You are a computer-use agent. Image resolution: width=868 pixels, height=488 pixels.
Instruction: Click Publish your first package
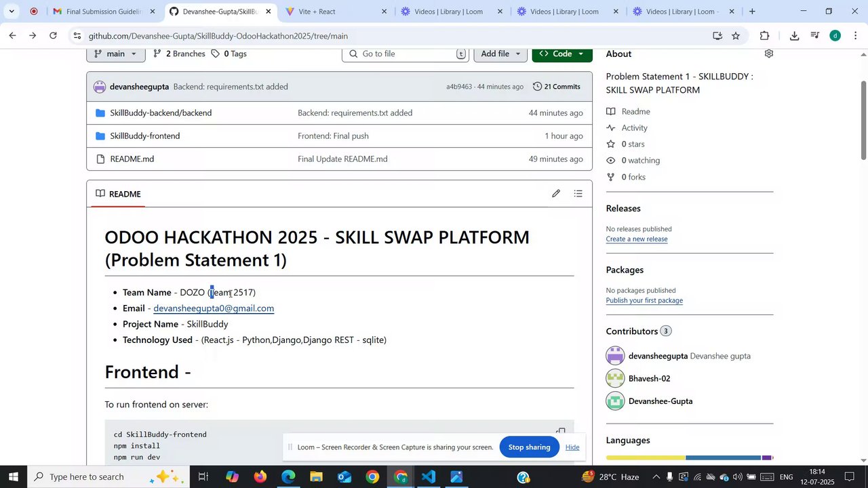click(x=644, y=301)
